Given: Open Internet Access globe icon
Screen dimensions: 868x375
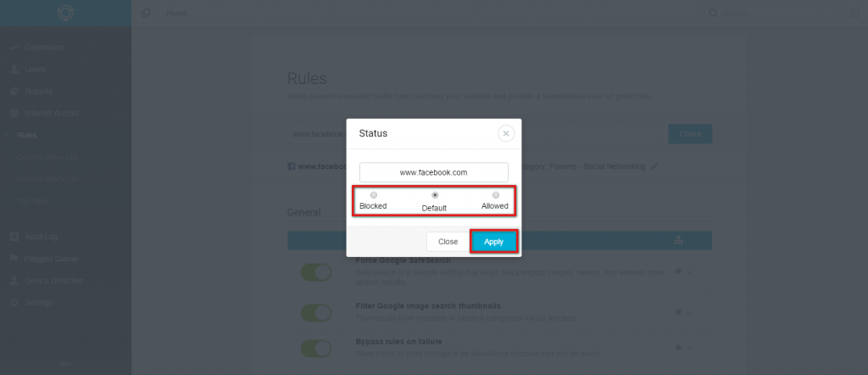Looking at the screenshot, I should point(14,113).
